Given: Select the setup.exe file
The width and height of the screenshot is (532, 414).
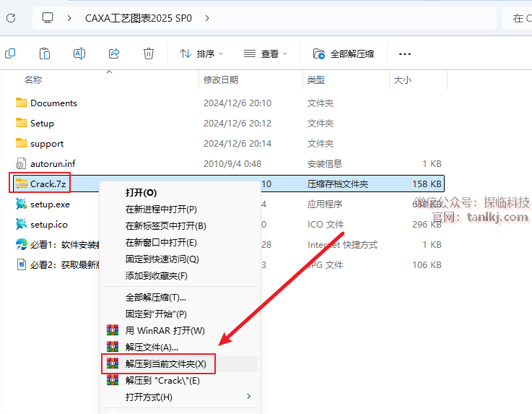Looking at the screenshot, I should [x=50, y=204].
